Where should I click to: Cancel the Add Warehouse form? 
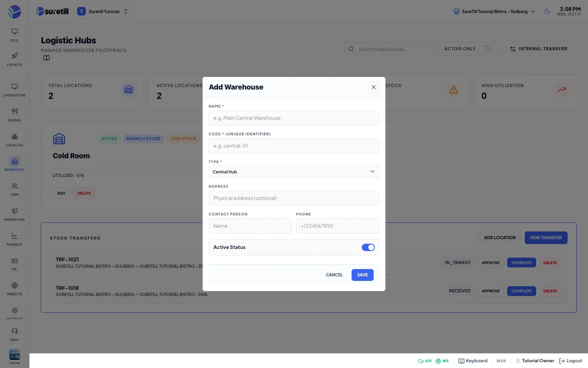click(x=334, y=275)
